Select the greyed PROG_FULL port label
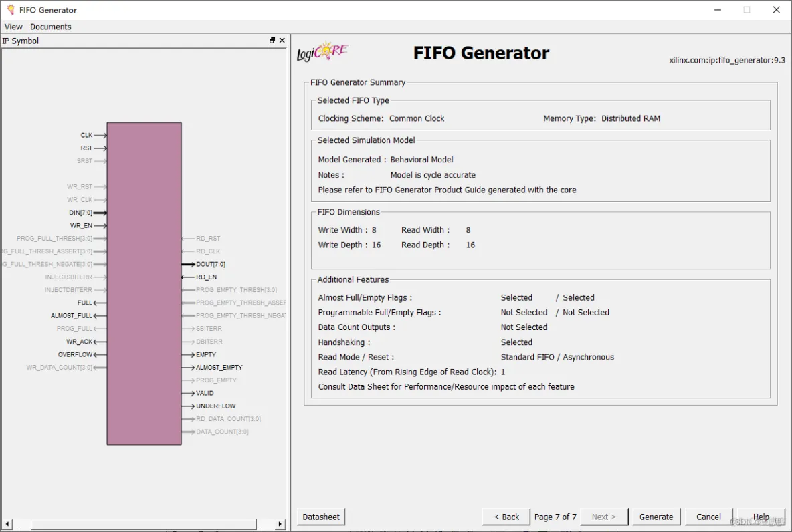This screenshot has height=532, width=792. pyautogui.click(x=75, y=329)
